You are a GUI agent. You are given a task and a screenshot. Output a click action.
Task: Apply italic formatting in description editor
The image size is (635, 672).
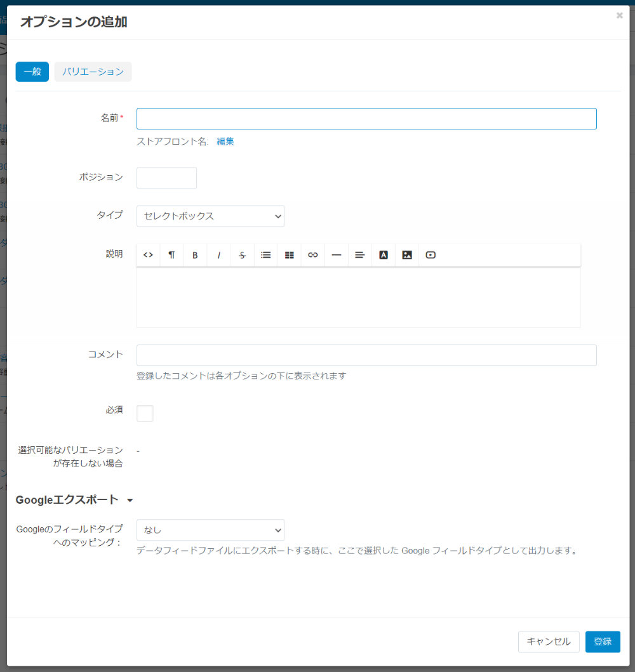[218, 255]
